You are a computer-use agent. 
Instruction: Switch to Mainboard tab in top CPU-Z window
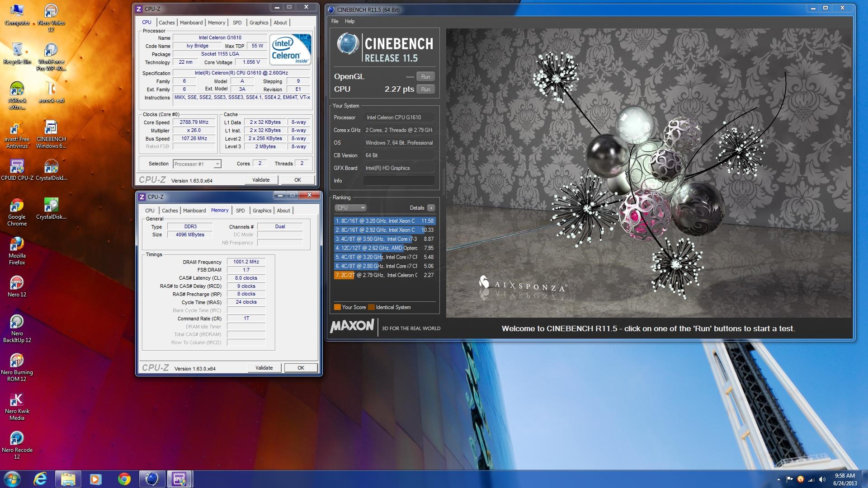(191, 23)
